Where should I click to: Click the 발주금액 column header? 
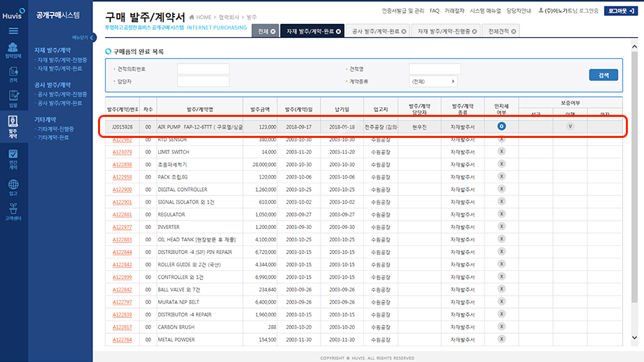260,109
